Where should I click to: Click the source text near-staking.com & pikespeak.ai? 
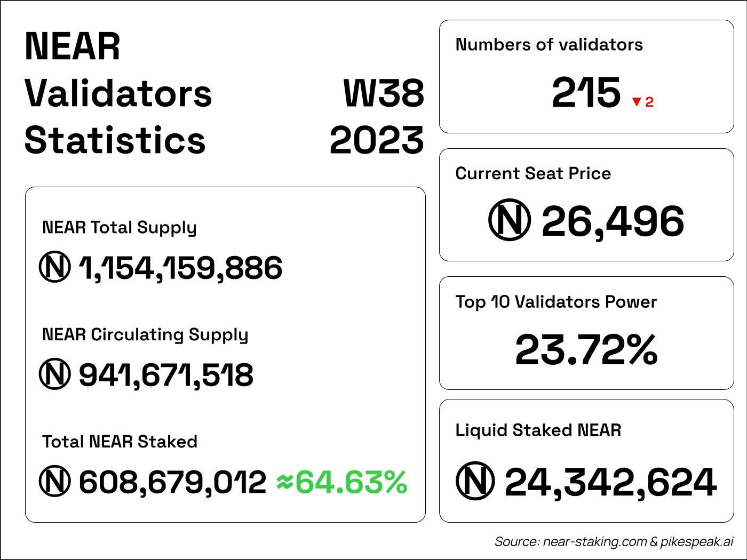point(614,542)
